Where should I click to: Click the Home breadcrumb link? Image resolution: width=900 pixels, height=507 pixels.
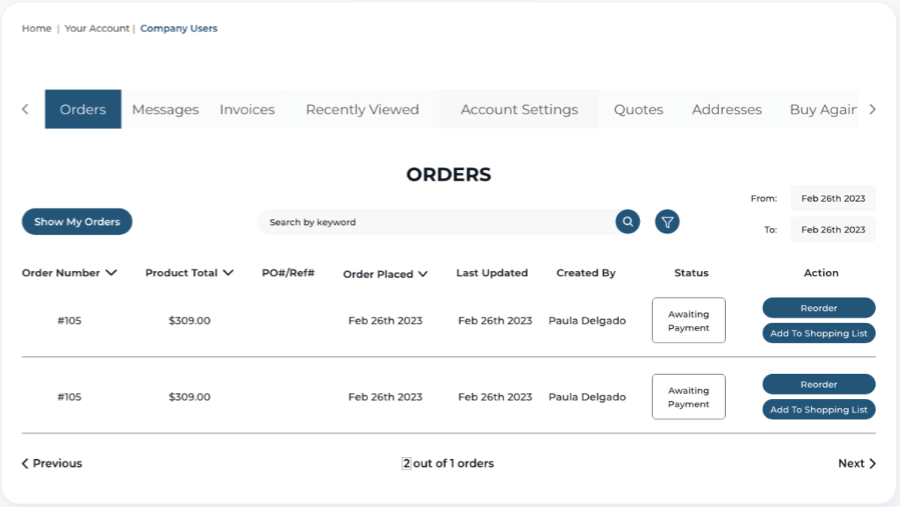pyautogui.click(x=37, y=28)
